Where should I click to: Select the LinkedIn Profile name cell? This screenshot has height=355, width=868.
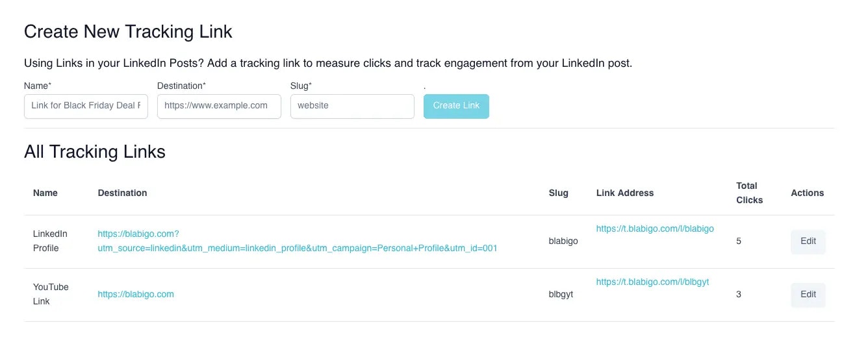tap(50, 241)
